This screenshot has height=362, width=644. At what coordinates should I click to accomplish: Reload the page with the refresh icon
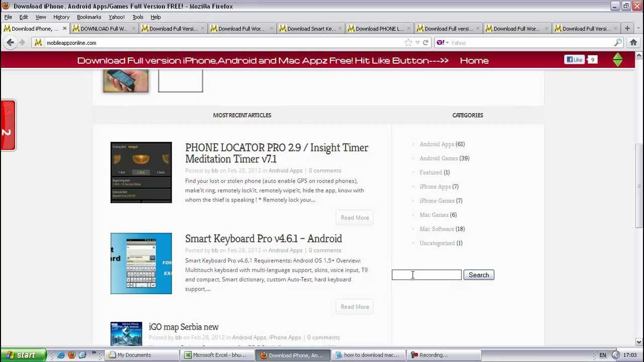click(x=426, y=43)
